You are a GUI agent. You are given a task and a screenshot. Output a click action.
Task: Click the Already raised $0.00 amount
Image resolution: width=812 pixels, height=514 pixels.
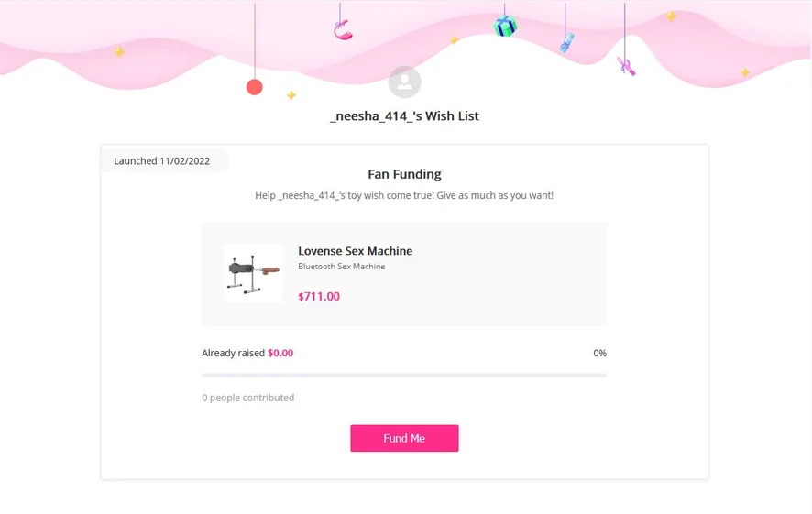[280, 353]
